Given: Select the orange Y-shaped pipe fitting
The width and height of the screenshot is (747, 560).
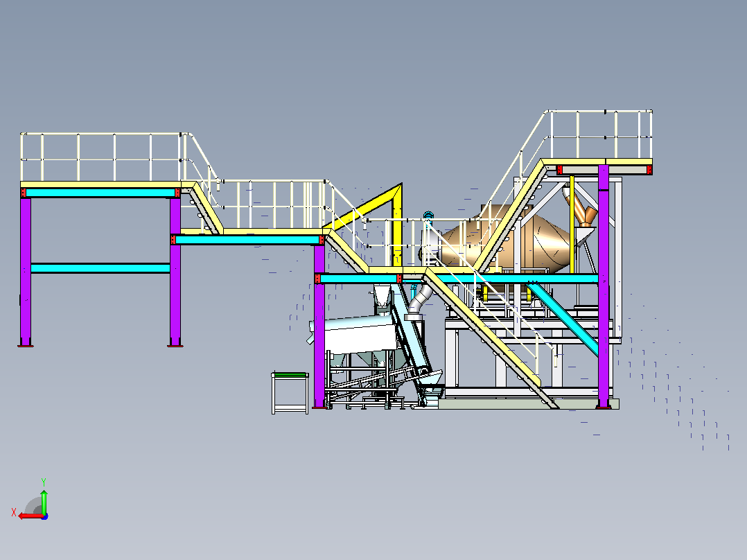Looking at the screenshot, I should click(583, 209).
